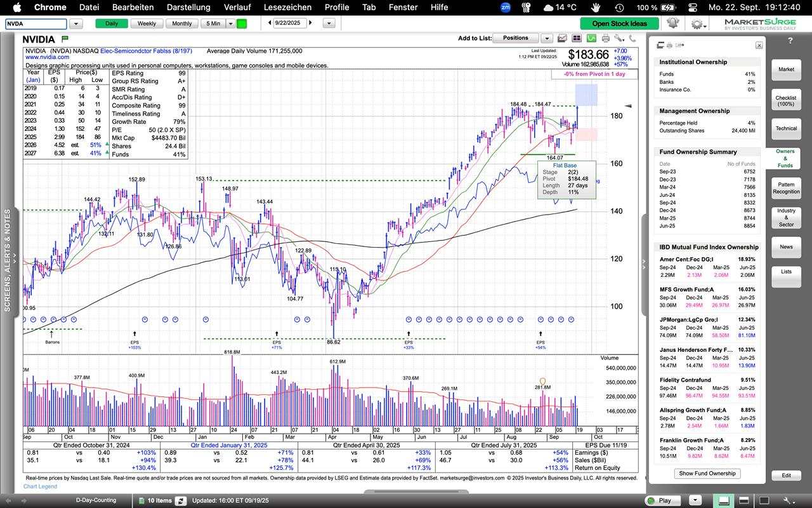The width and height of the screenshot is (812, 508).
Task: Open the help question mark icon
Action: coord(790,41)
